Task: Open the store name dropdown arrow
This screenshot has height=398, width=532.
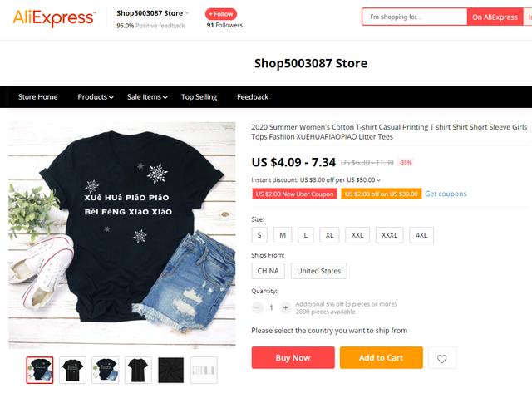Action: click(187, 13)
